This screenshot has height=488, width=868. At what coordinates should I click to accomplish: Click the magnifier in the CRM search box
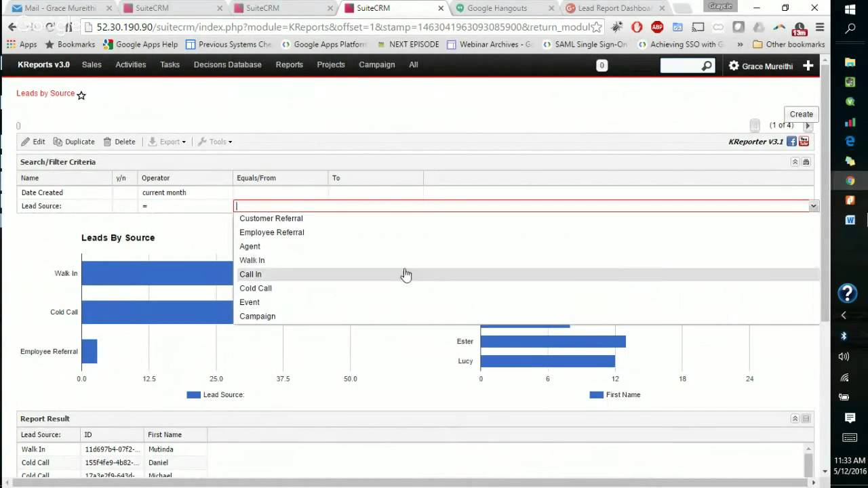tap(707, 66)
